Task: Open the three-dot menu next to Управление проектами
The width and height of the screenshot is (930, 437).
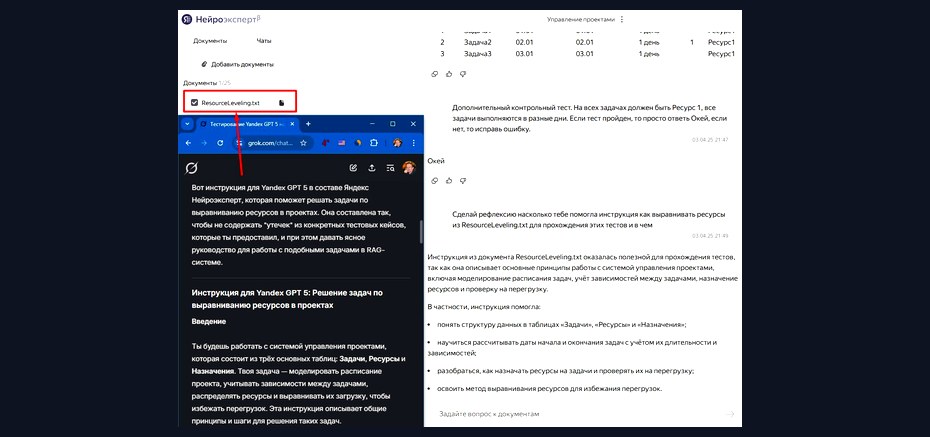Action: click(622, 20)
